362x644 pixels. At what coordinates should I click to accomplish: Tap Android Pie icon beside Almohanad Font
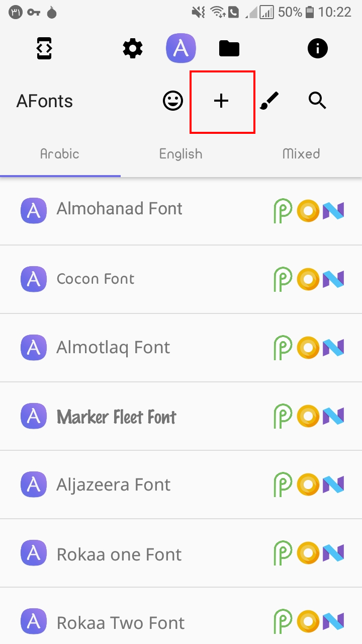coord(283,210)
